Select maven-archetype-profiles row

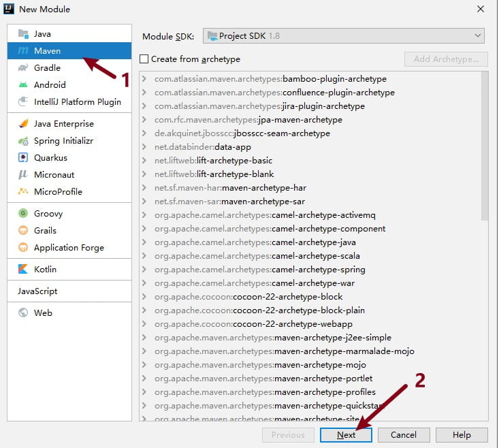[x=310, y=392]
